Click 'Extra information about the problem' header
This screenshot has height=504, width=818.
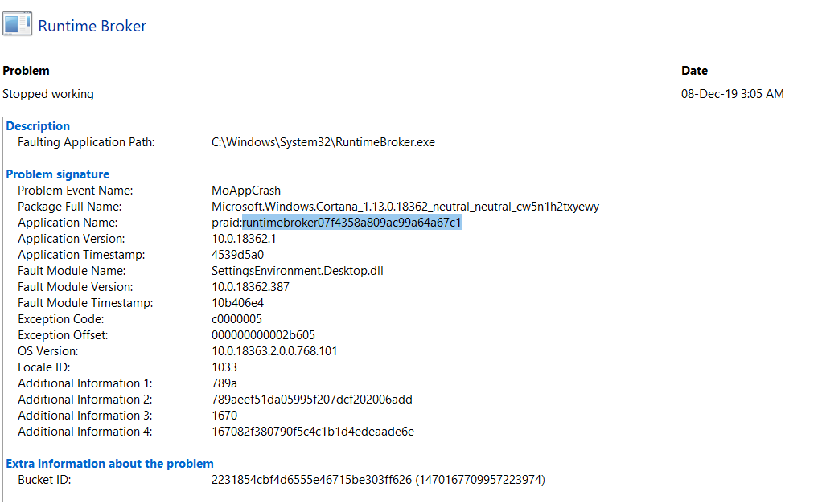(109, 463)
